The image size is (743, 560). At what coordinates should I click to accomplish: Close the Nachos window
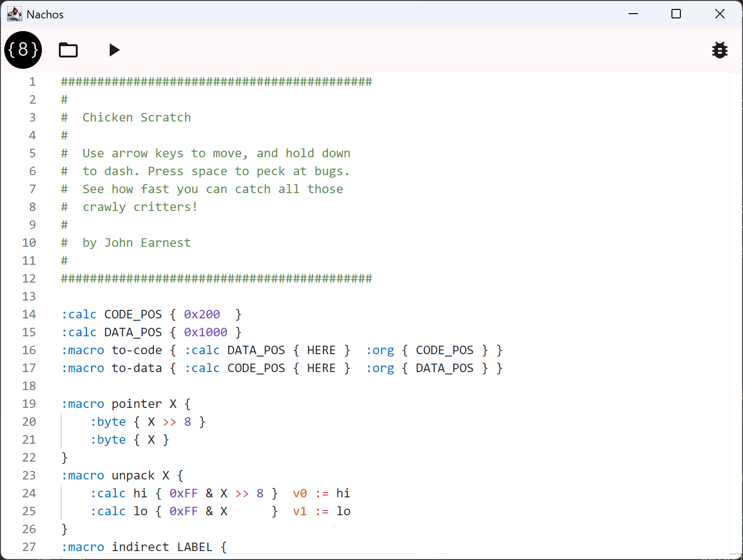click(720, 14)
